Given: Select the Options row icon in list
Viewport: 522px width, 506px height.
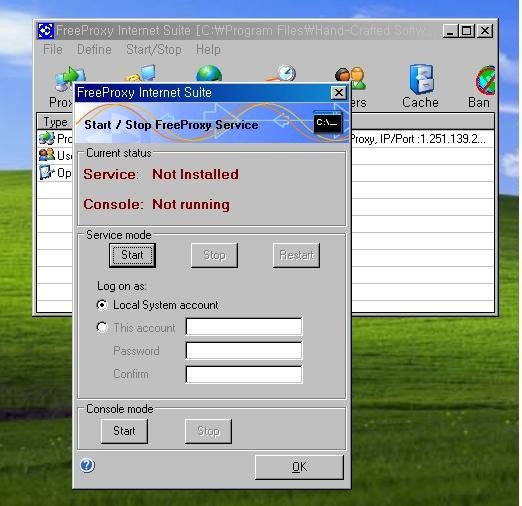Looking at the screenshot, I should [x=47, y=172].
